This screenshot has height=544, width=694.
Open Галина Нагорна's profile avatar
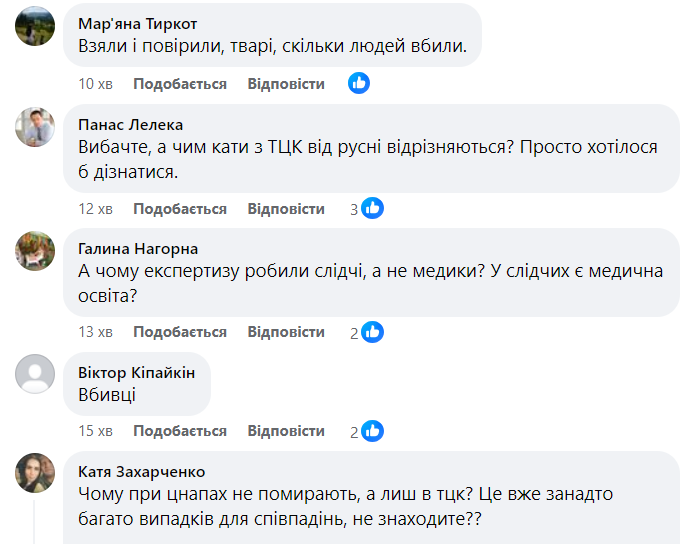pos(35,250)
